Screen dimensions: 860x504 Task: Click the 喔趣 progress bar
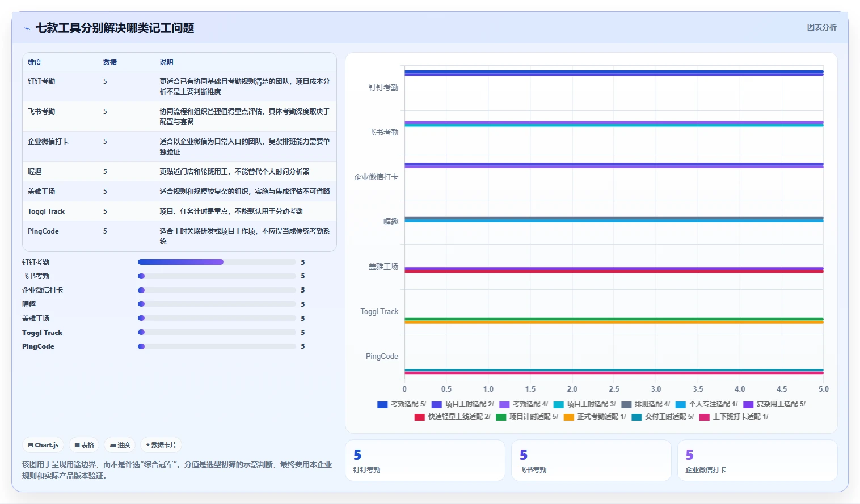[x=217, y=304]
